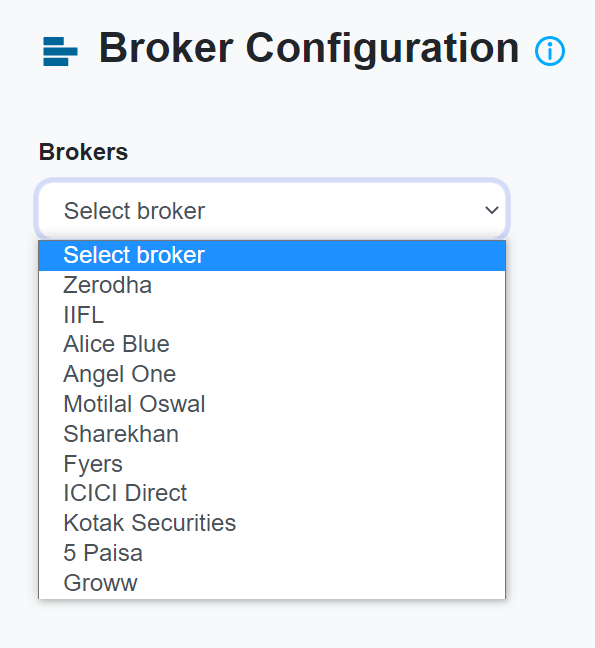This screenshot has width=595, height=648.
Task: Pick Kotak Securities from the dropdown
Action: 272,523
